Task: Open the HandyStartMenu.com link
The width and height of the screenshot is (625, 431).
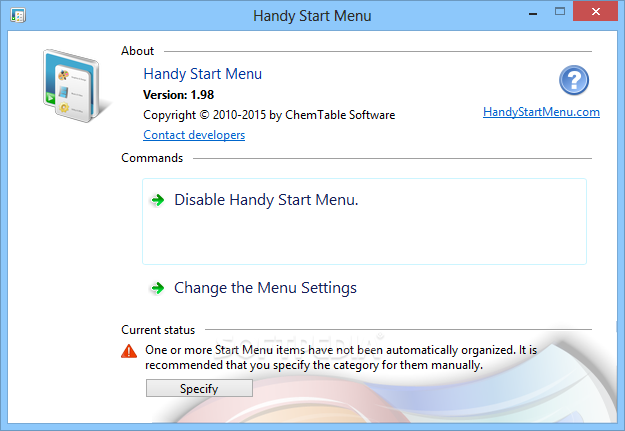Action: [541, 112]
